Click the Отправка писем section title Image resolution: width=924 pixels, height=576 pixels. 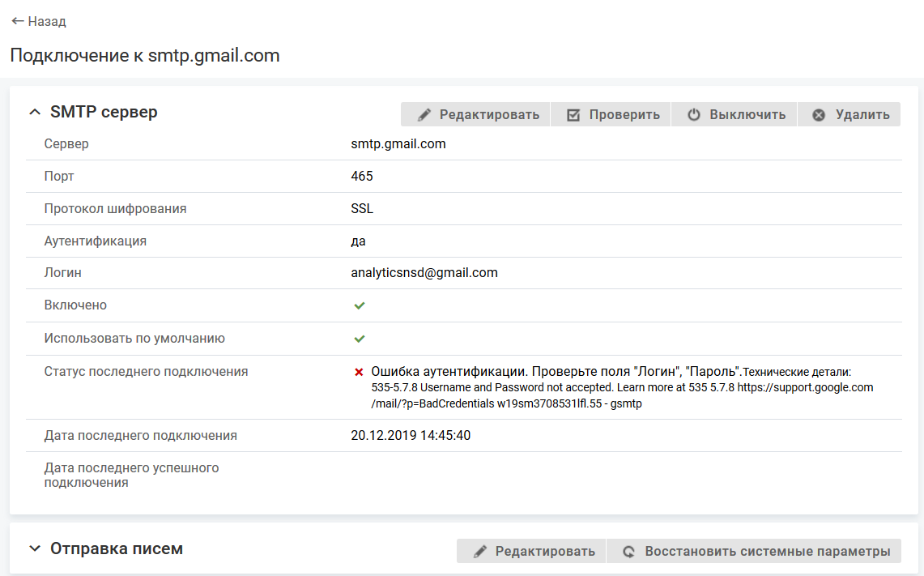pyautogui.click(x=117, y=548)
